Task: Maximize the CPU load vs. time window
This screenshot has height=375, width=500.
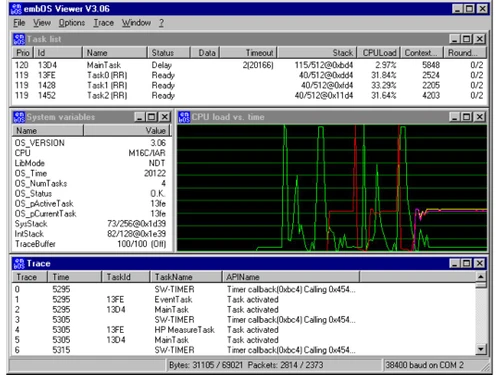Action: pyautogui.click(x=466, y=117)
